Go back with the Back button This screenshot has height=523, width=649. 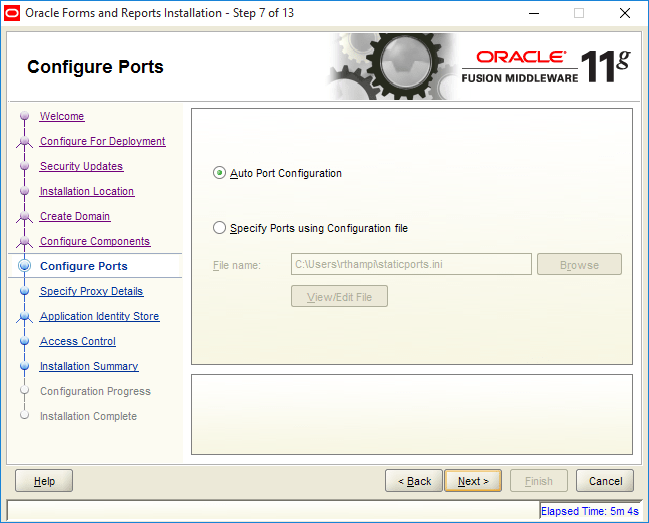(x=414, y=481)
